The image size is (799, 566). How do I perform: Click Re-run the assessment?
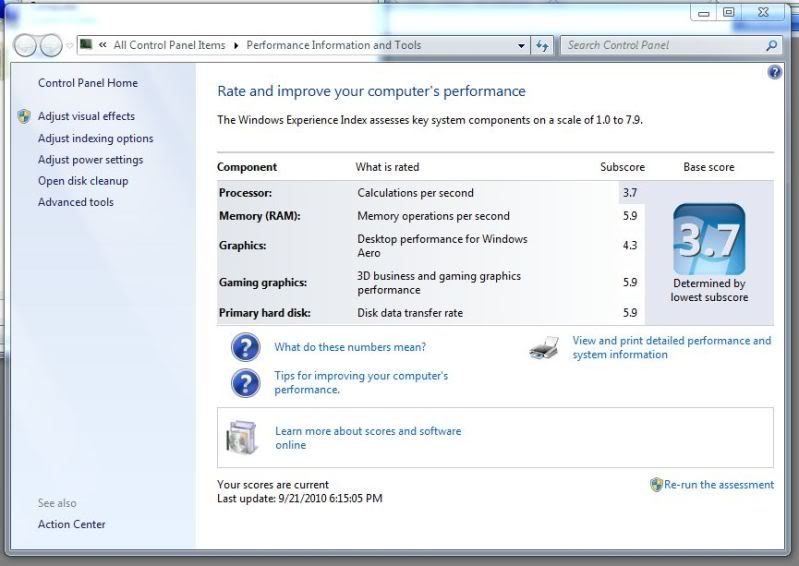coord(718,484)
